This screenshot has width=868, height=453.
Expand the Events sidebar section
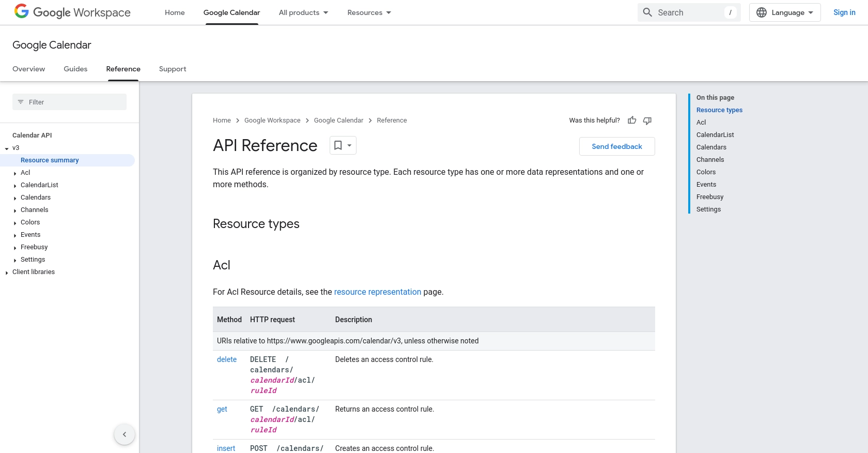point(15,235)
